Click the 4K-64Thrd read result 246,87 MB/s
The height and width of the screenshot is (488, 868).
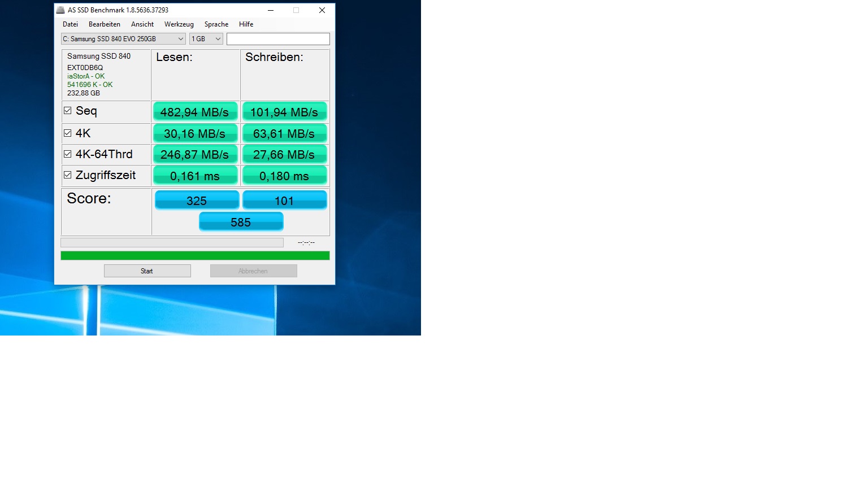pyautogui.click(x=195, y=155)
